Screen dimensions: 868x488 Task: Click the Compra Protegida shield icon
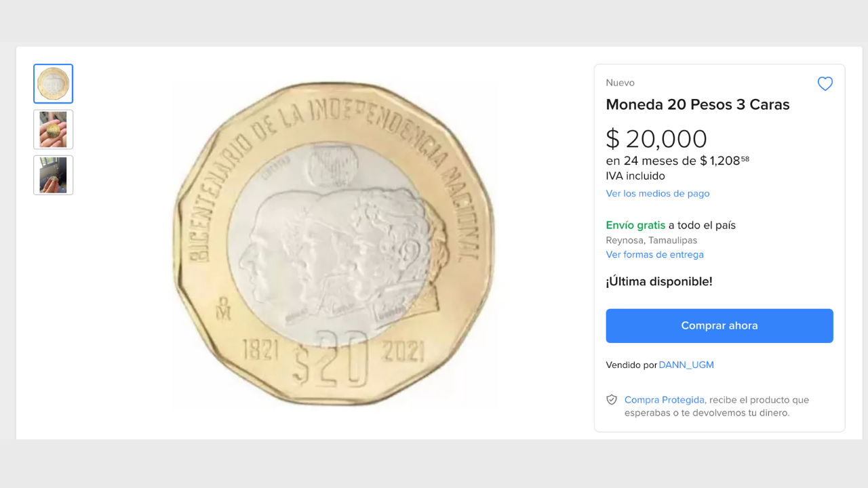click(612, 400)
